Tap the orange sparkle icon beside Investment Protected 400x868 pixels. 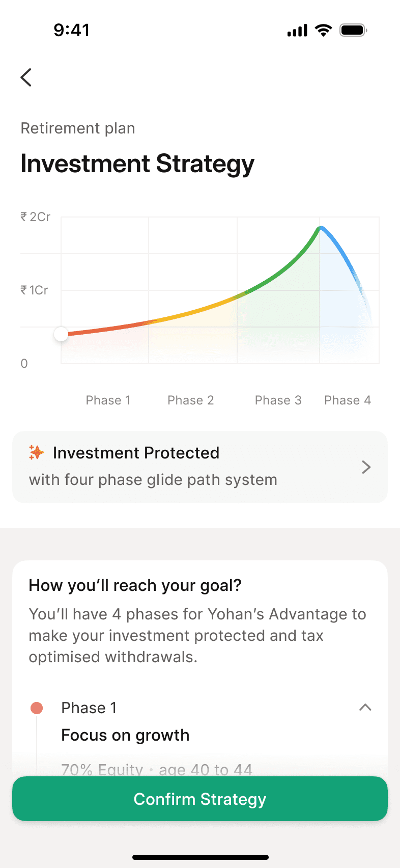(37, 452)
